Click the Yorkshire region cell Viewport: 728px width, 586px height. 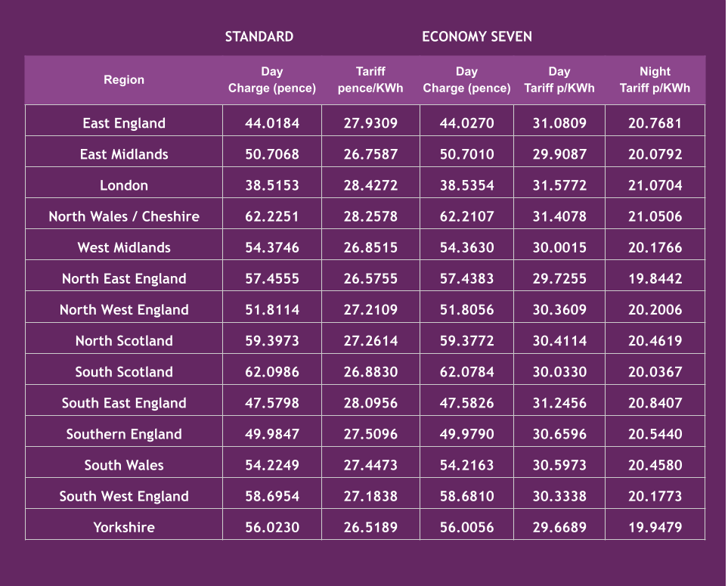coord(124,527)
